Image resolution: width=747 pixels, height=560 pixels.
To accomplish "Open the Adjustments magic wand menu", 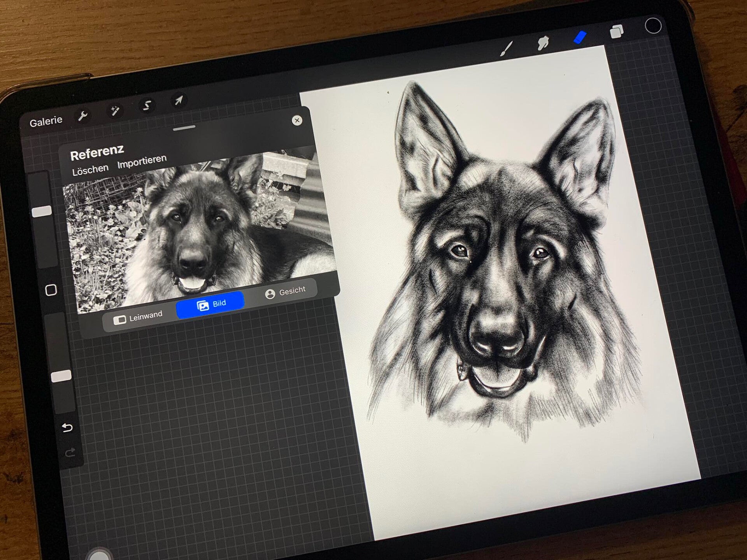I will coord(115,111).
